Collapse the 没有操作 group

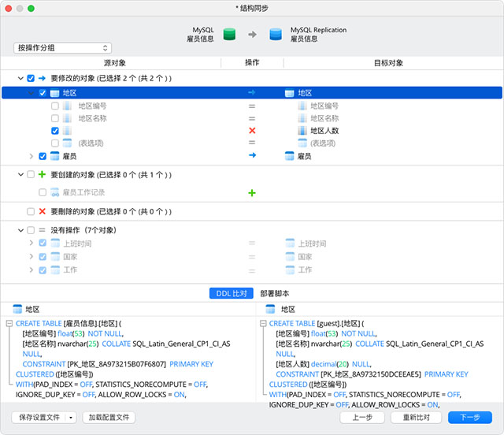click(x=20, y=230)
